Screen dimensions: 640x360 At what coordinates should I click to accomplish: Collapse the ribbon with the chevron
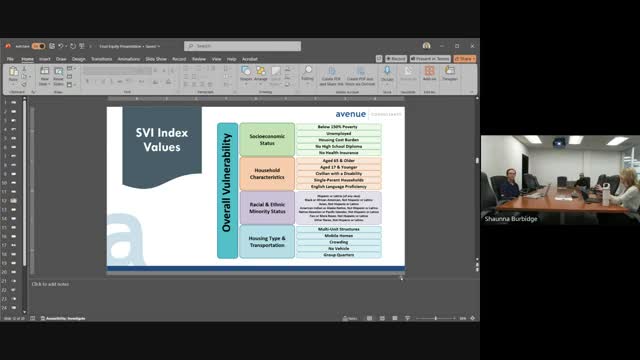point(471,92)
